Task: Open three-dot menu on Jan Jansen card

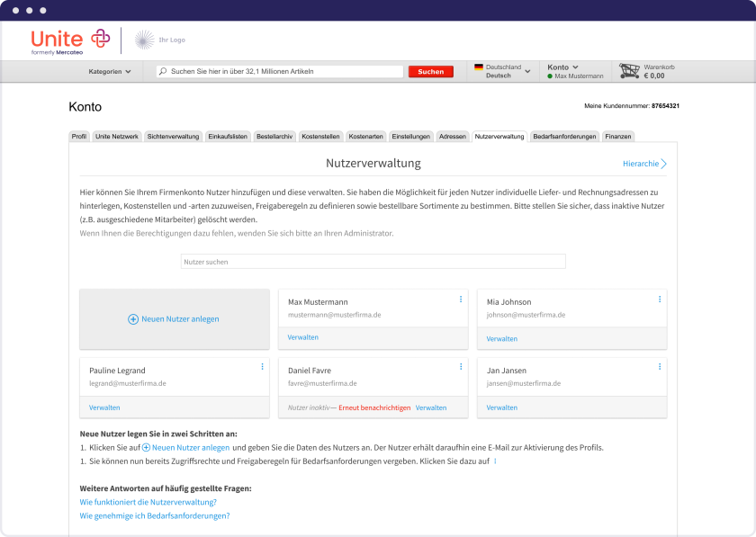Action: [x=660, y=367]
